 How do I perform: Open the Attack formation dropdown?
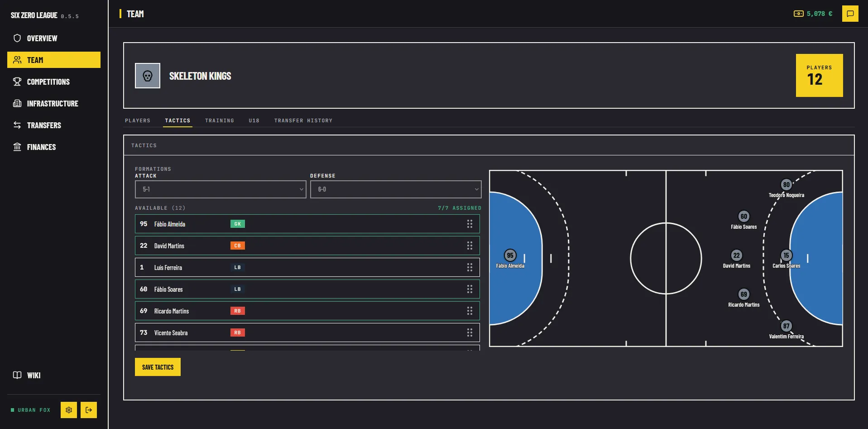[x=221, y=189]
